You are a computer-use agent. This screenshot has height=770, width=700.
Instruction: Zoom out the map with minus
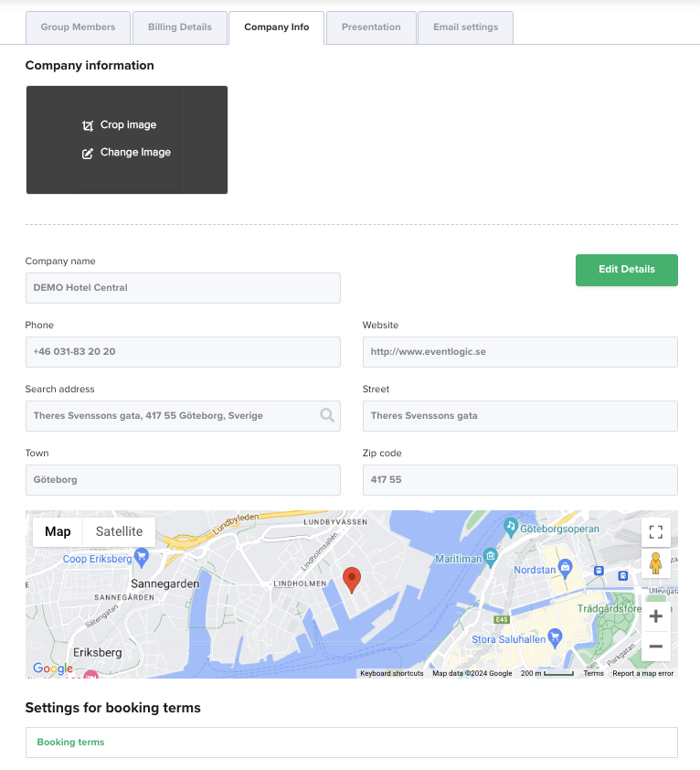tap(656, 647)
